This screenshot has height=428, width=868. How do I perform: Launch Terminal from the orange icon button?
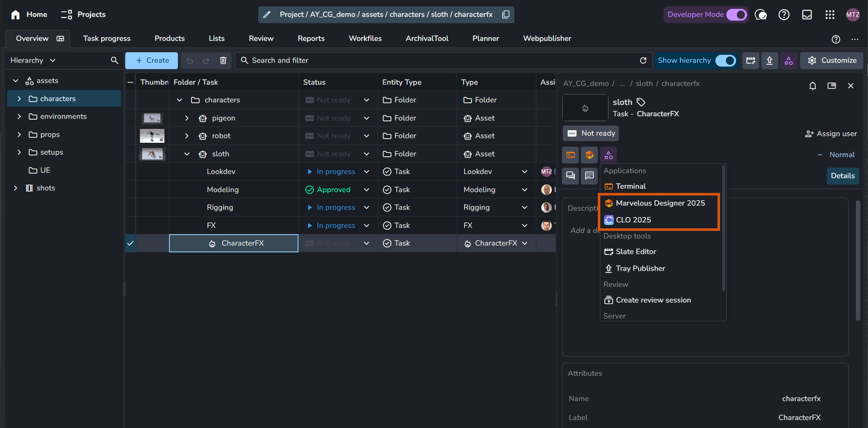570,155
